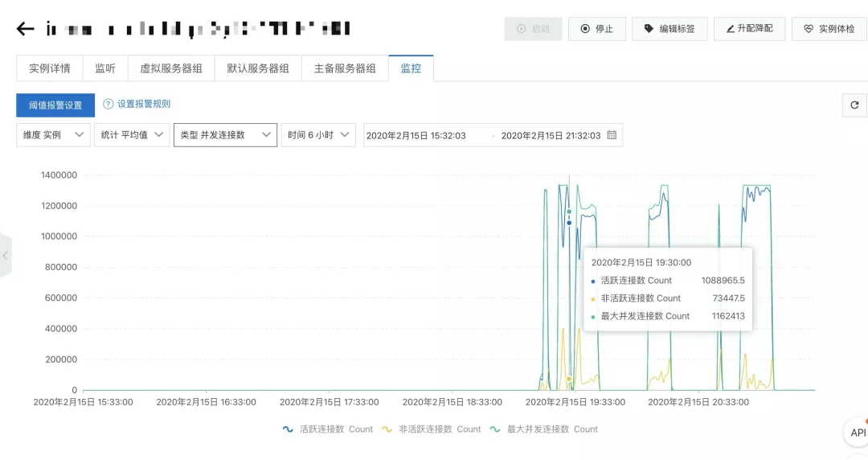Click start time 2020年2月15日 15:32:03 field

416,135
